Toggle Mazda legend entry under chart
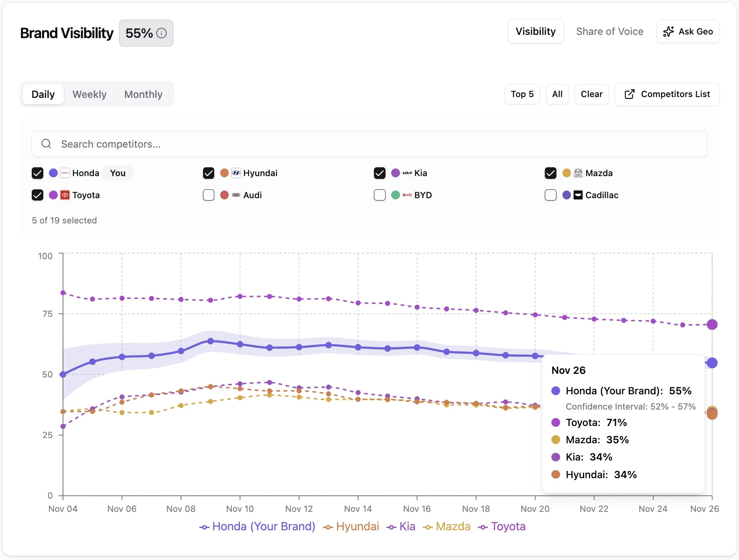The height and width of the screenshot is (560, 739). coord(447,526)
